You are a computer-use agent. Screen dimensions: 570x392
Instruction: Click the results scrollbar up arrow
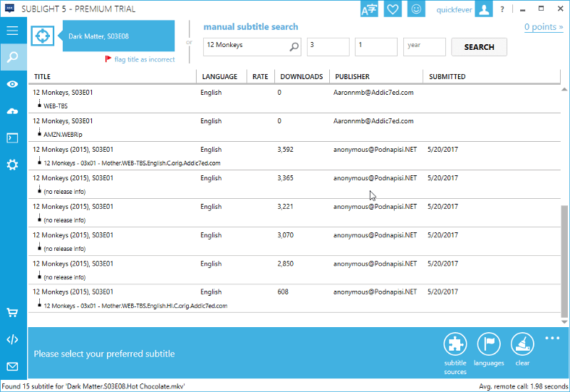point(564,89)
